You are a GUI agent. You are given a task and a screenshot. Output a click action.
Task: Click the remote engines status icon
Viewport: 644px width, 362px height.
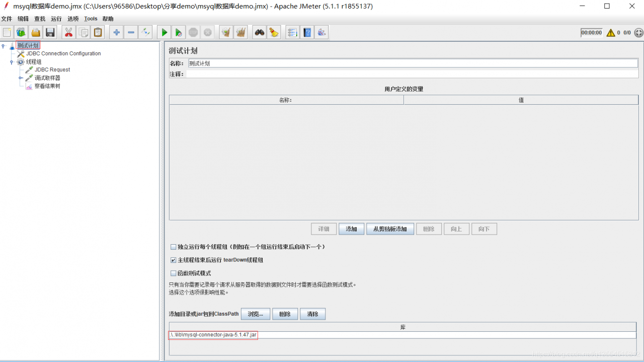point(639,33)
